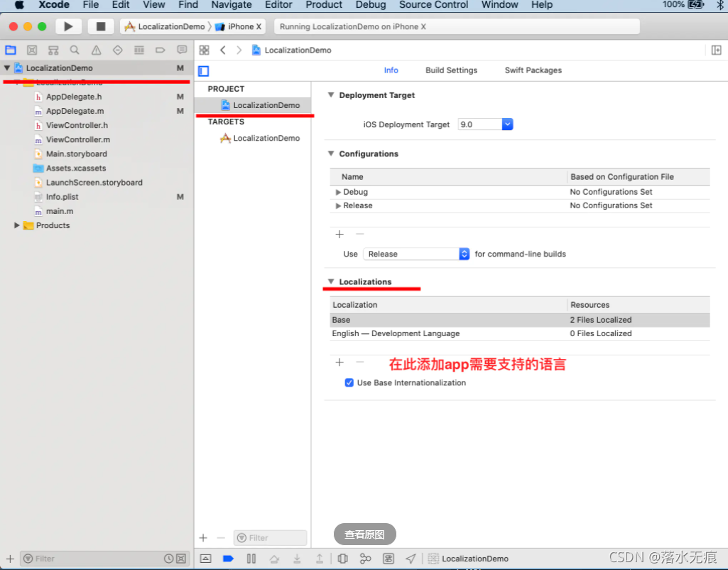Open the Breakpoint navigator

click(x=161, y=50)
